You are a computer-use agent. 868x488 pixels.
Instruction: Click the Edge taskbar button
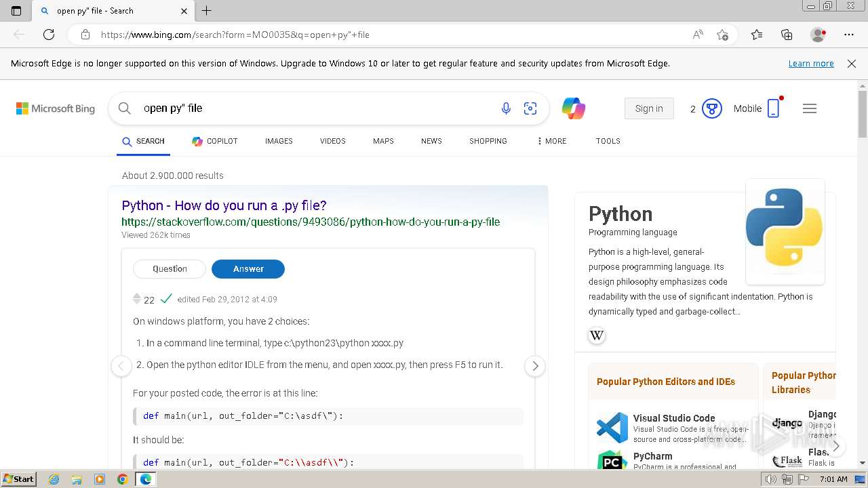coord(145,479)
